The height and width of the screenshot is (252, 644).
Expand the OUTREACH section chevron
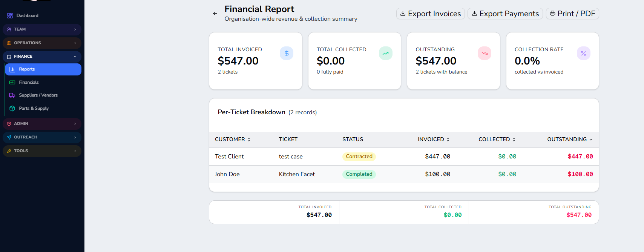click(x=75, y=137)
